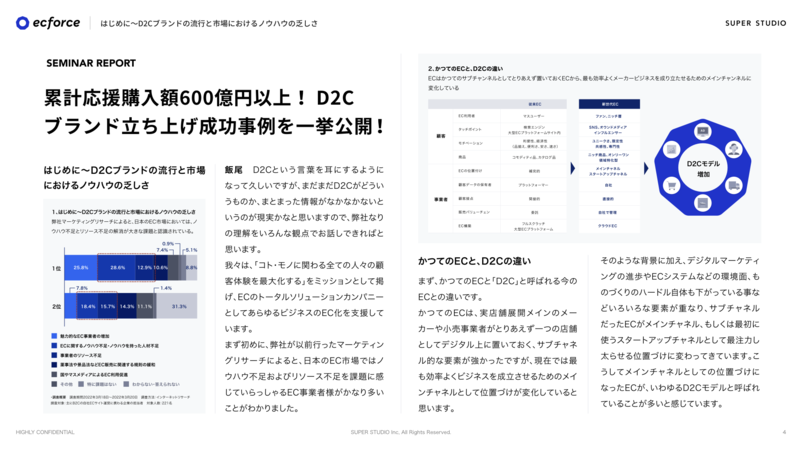Image resolution: width=800 pixels, height=450 pixels.
Task: Click the arrow pointing to D2C model diagram
Action: tap(646, 168)
